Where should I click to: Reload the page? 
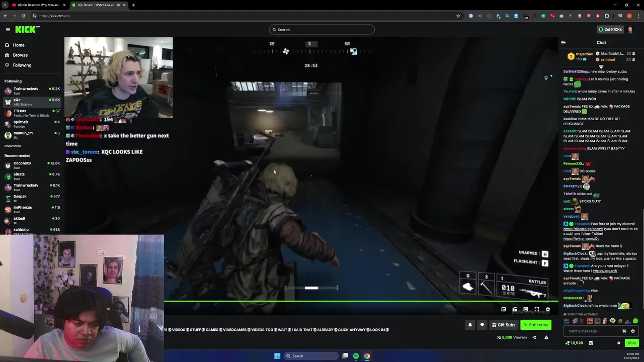coord(24,16)
